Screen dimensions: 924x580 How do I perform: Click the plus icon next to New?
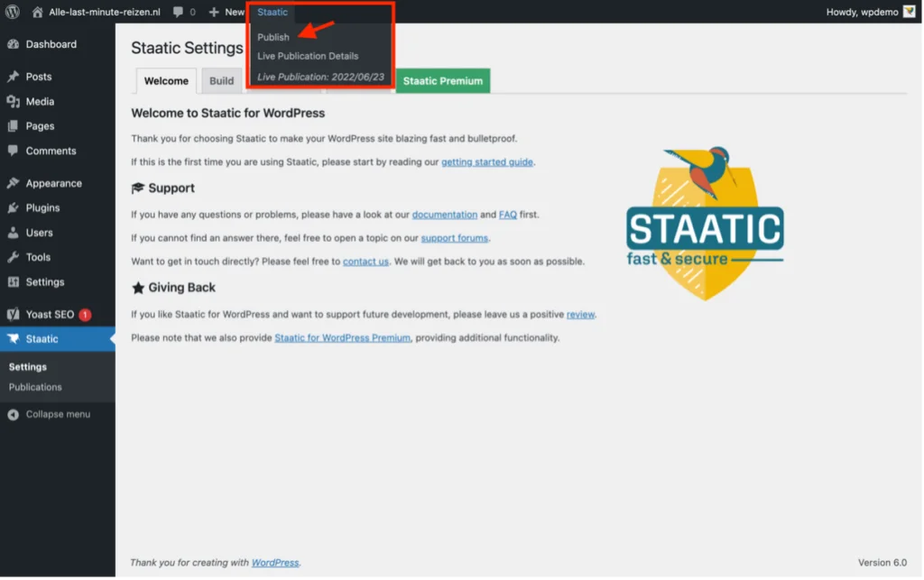[x=214, y=12]
